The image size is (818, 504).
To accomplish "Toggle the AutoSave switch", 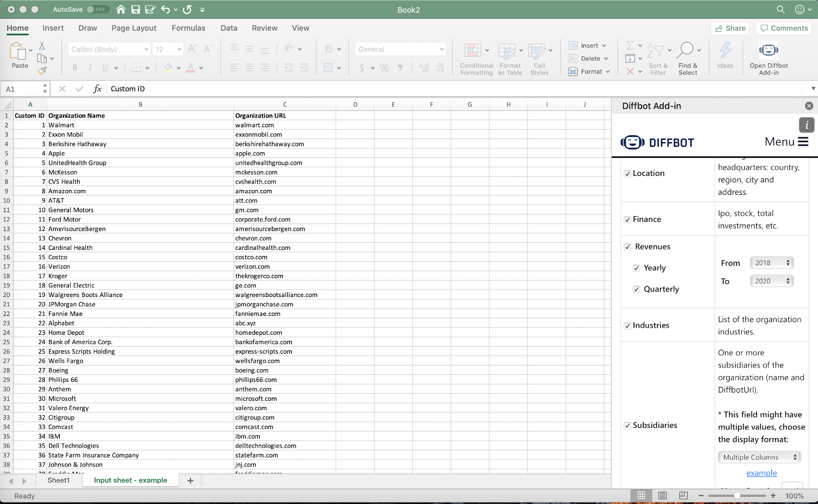I will pyautogui.click(x=97, y=9).
